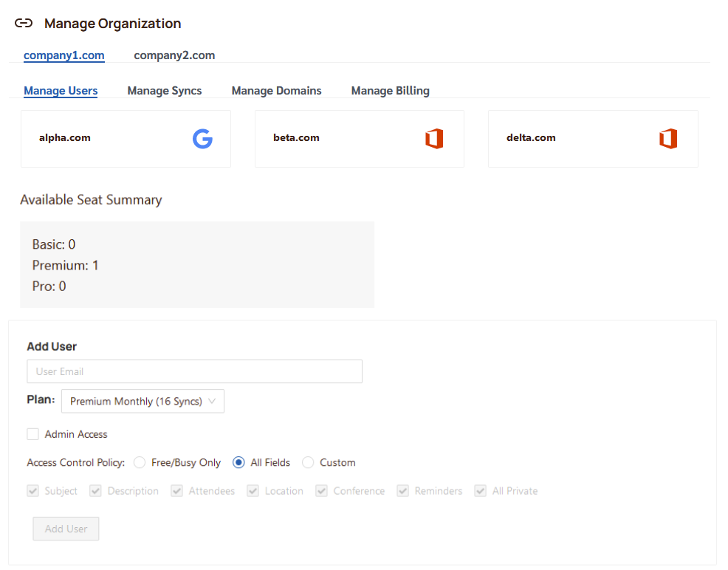This screenshot has height=570, width=728.
Task: Click the link icon beside Manage Organization
Action: point(24,23)
